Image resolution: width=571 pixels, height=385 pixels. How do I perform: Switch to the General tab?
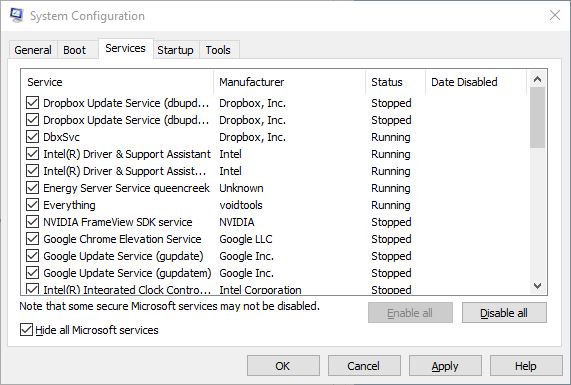tap(33, 50)
